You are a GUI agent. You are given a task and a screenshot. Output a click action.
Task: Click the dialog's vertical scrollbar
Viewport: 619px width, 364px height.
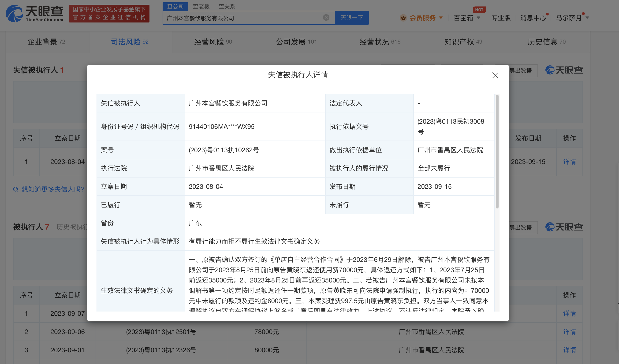[x=497, y=152]
